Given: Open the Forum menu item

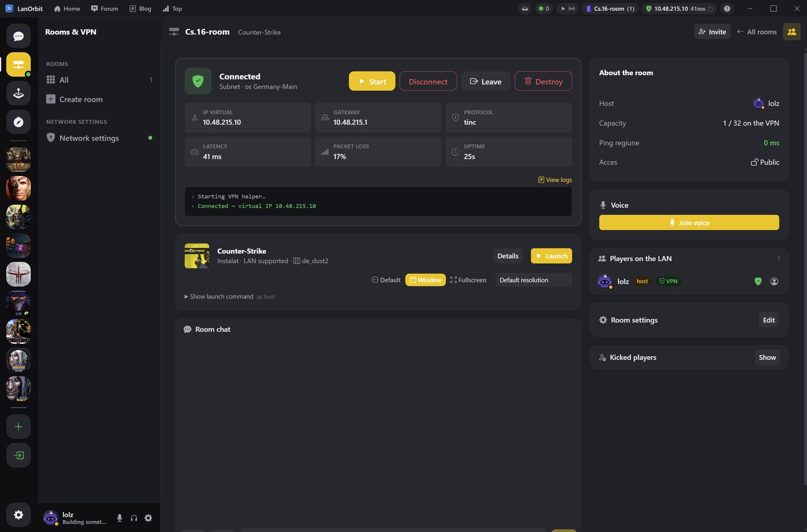Looking at the screenshot, I should pos(104,9).
